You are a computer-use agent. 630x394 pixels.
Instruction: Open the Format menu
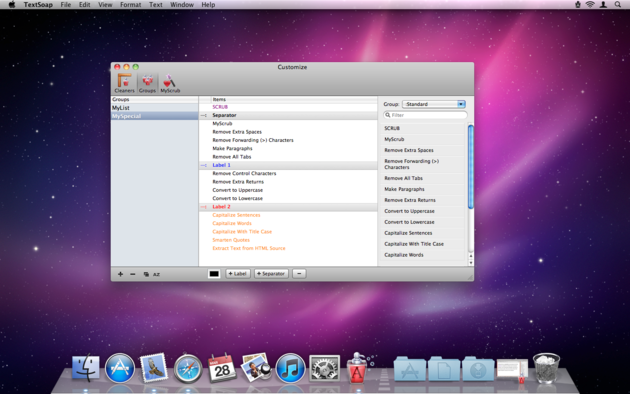[x=131, y=4]
